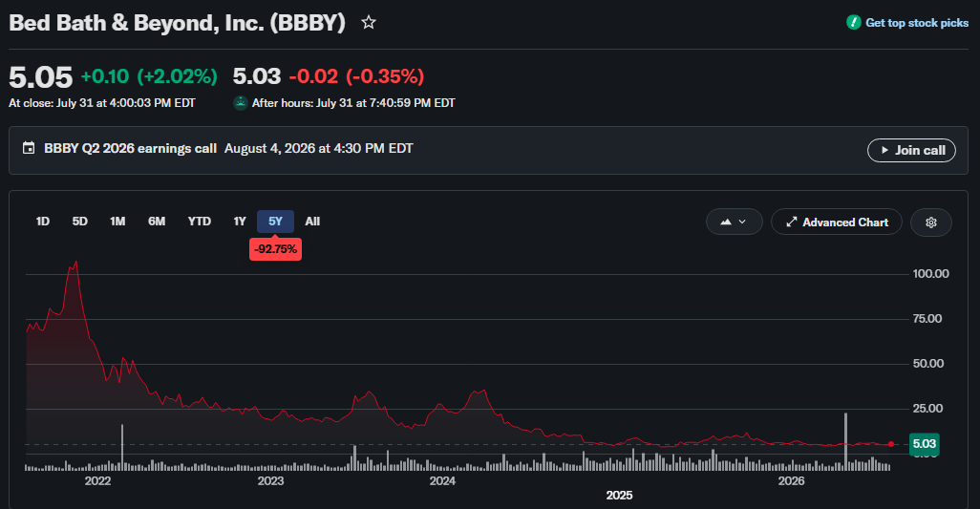Viewport: 980px width, 509px height.
Task: Click expand arrows icon in Advanced Chart
Action: coord(791,223)
